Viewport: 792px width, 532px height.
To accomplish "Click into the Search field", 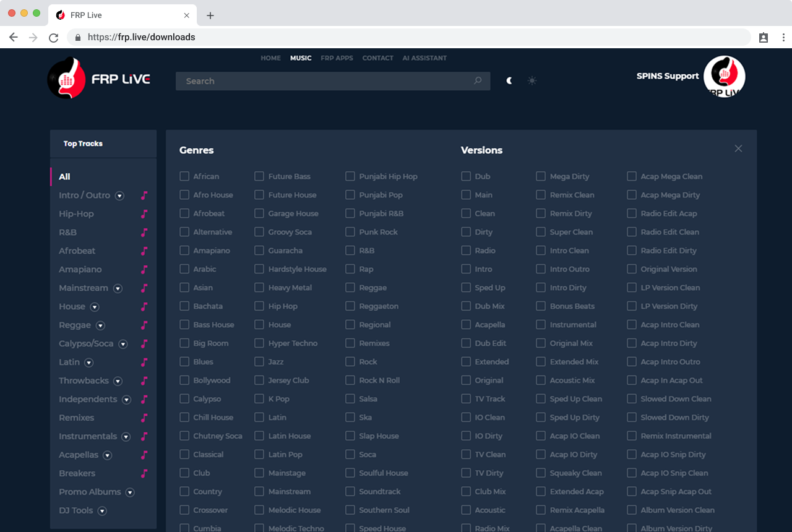I will [322, 81].
